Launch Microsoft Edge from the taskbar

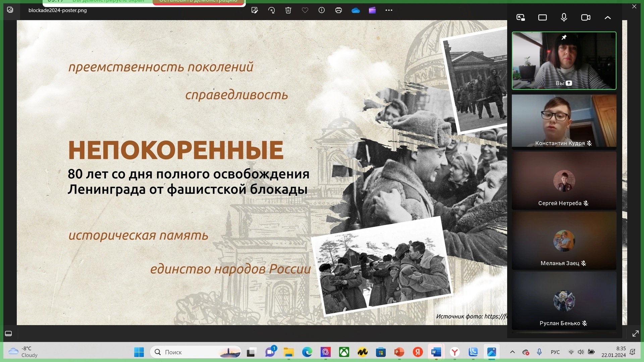click(x=307, y=352)
